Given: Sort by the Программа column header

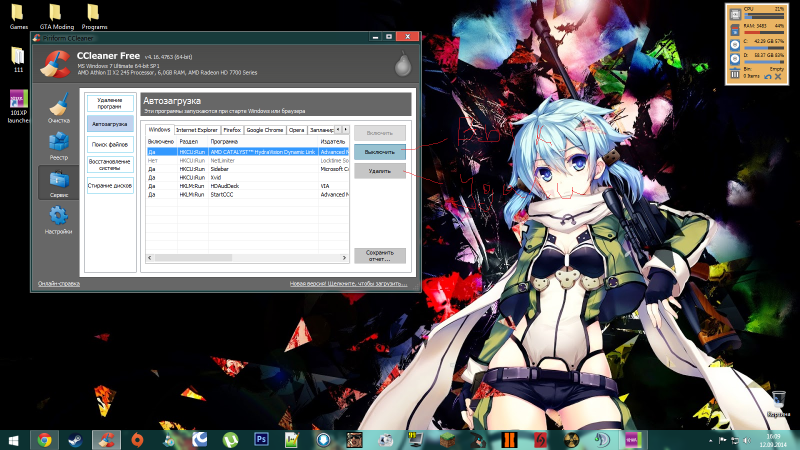Looking at the screenshot, I should [x=263, y=141].
